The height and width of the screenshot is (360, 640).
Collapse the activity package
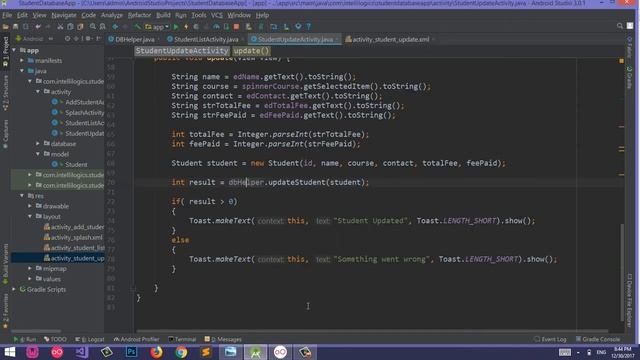click(38, 92)
